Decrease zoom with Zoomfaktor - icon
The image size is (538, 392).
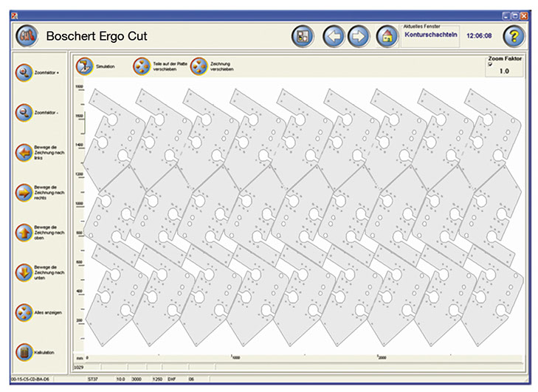[24, 113]
